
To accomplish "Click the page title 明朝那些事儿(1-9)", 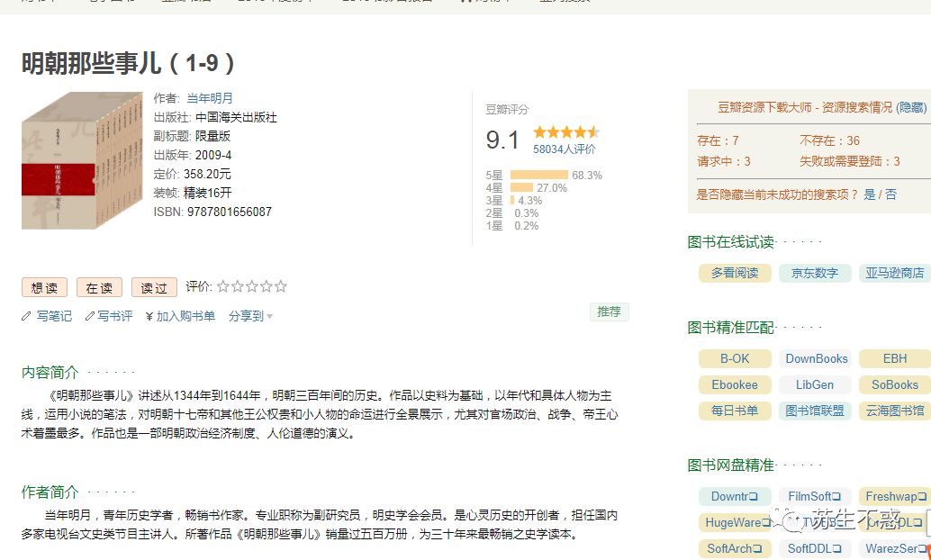I will [x=129, y=63].
